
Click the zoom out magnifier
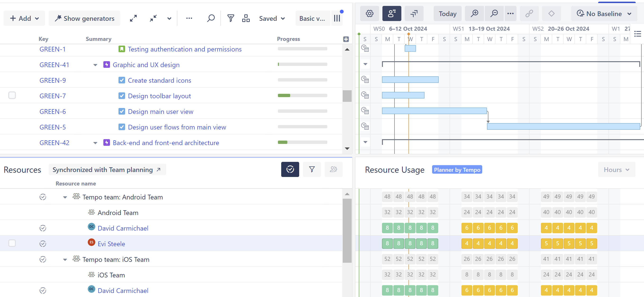pyautogui.click(x=494, y=13)
